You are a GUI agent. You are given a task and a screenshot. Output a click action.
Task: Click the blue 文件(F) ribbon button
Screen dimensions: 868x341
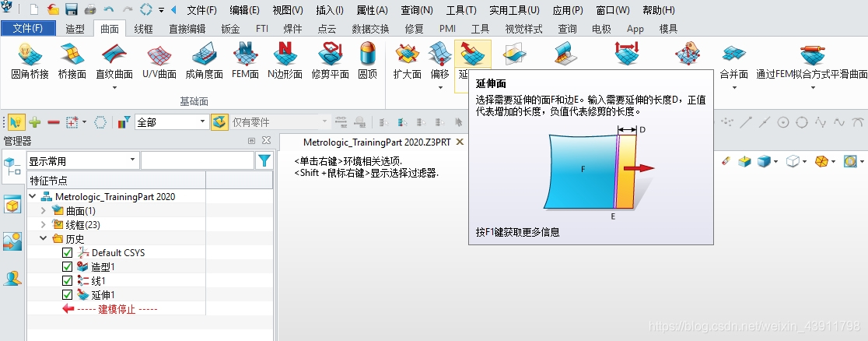[x=28, y=28]
